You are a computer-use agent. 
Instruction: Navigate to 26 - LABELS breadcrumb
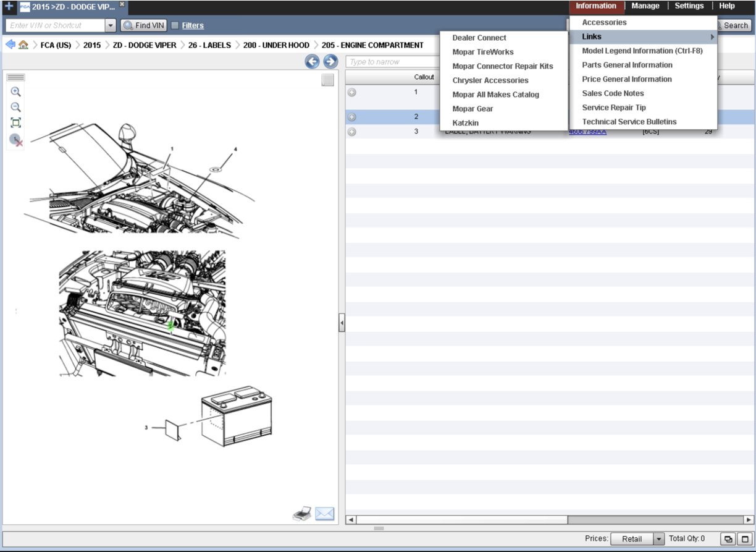(x=209, y=45)
